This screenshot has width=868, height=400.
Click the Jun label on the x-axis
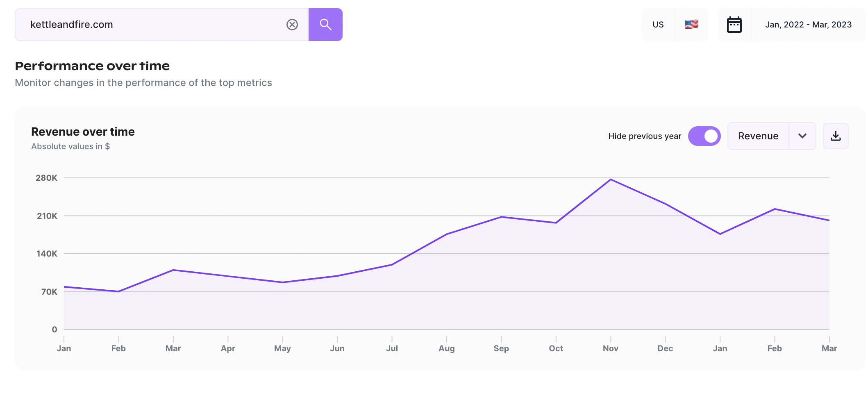point(337,348)
